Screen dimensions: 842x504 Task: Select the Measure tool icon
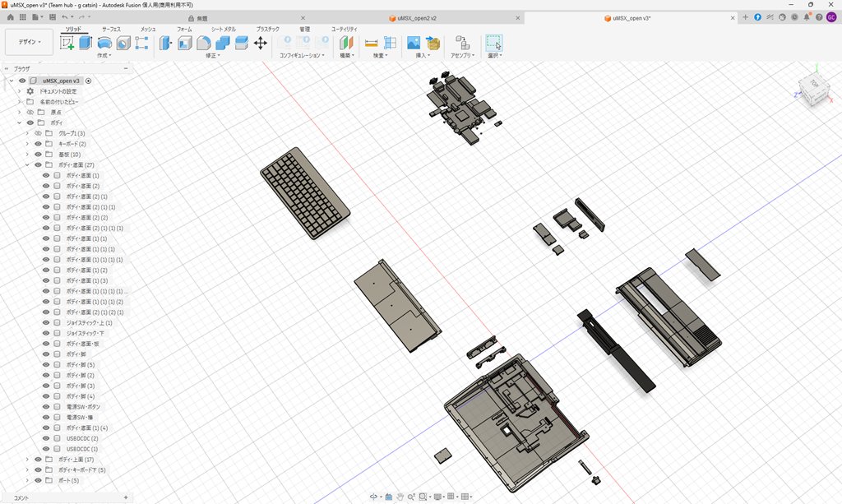click(x=371, y=43)
